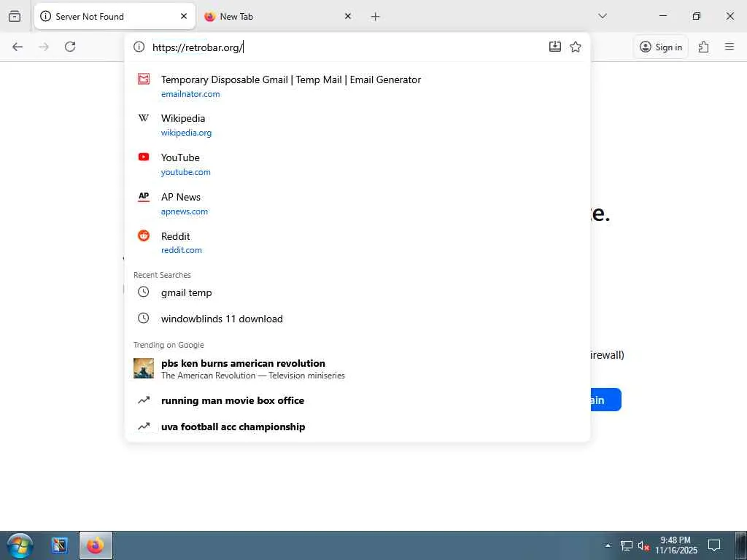Open the clock showing 9:48 PM
The width and height of the screenshot is (747, 560).
676,545
